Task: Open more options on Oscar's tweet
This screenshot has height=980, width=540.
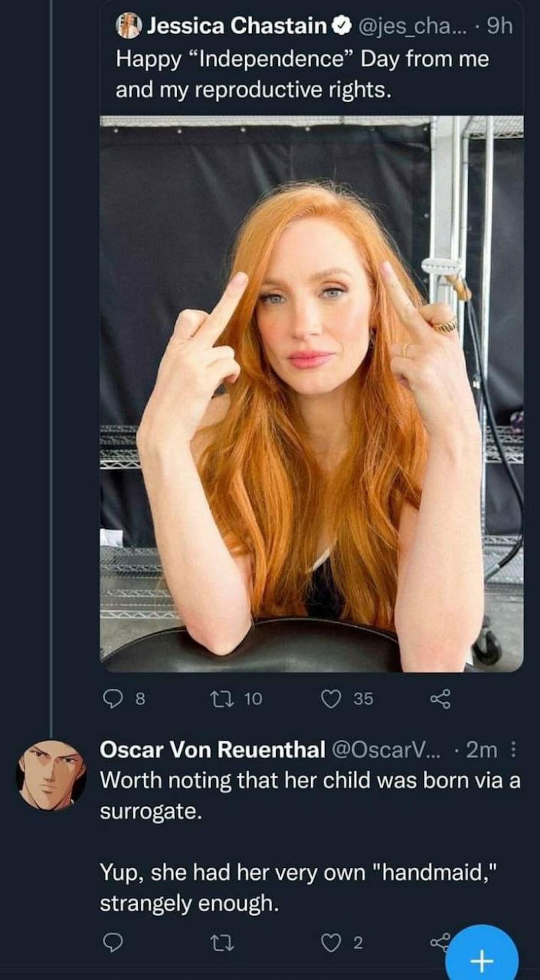Action: (514, 750)
